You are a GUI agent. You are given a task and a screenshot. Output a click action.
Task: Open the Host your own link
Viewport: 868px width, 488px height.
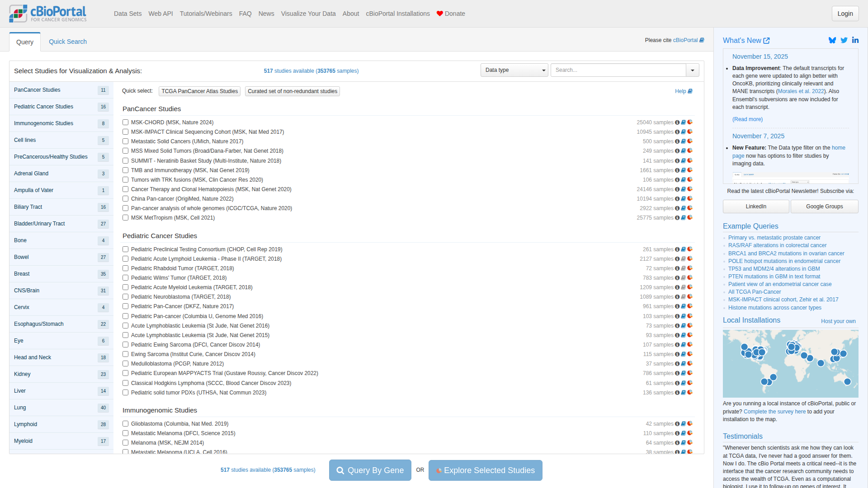point(838,321)
